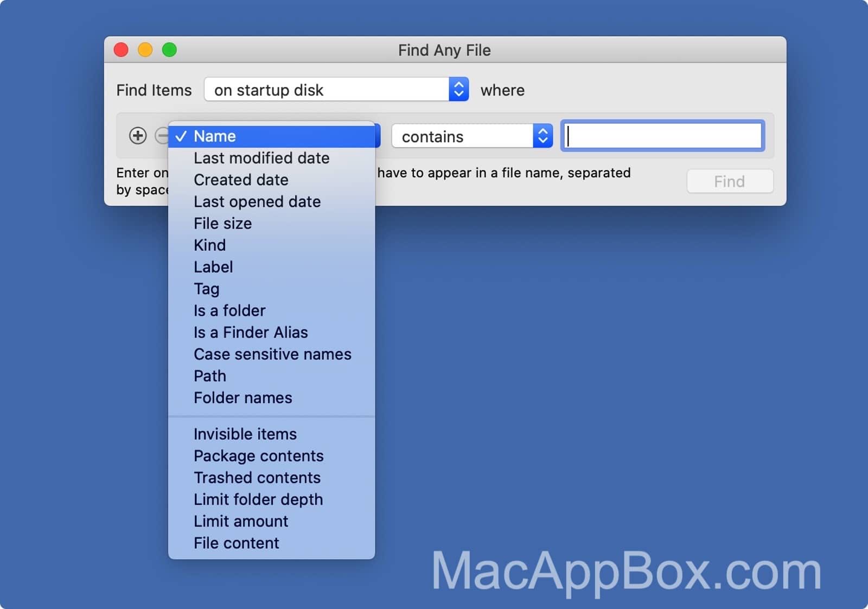Choose Tag from the criteria list
This screenshot has width=868, height=609.
tap(271, 289)
